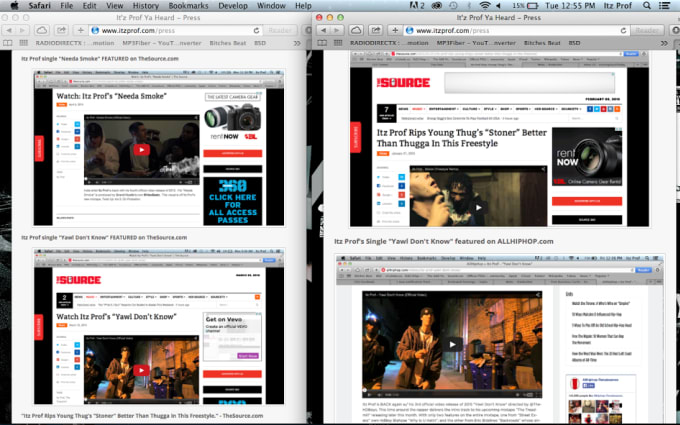The height and width of the screenshot is (425, 680).
Task: Open RADIODIRECTX bookmark in right window
Action: tap(389, 43)
